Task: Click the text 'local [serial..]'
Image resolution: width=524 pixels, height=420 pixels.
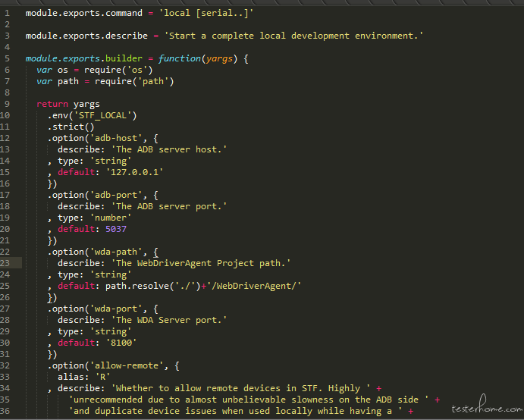Action: 206,14
